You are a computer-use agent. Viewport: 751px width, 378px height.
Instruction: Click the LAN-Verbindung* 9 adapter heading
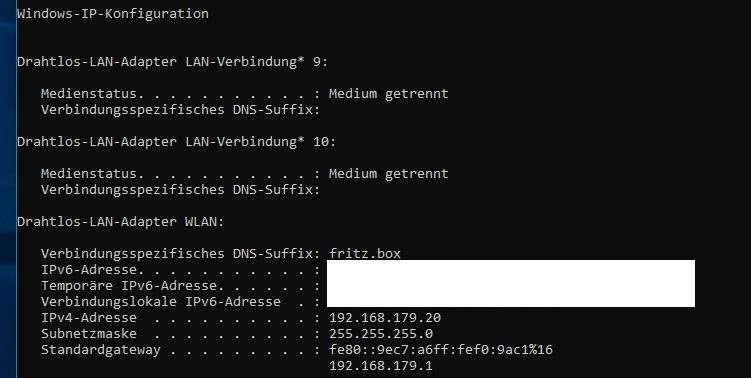(172, 62)
